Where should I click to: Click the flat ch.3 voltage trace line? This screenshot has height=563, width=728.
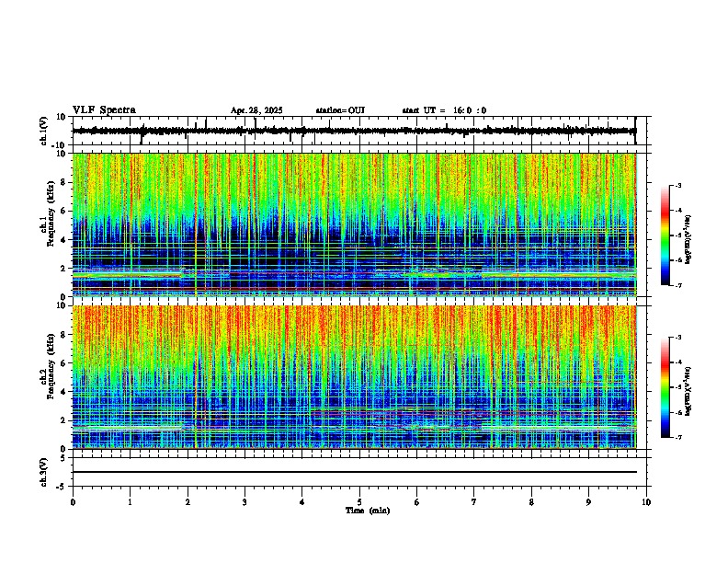point(355,472)
